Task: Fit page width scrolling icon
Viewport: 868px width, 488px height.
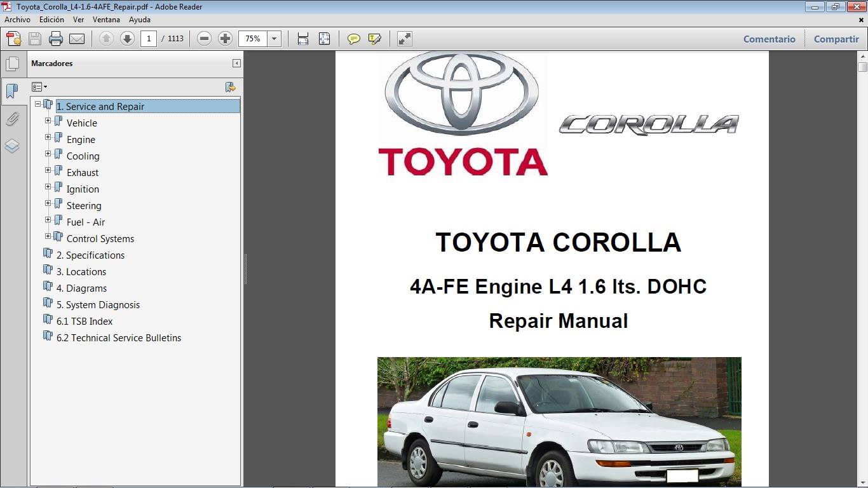Action: [x=303, y=39]
